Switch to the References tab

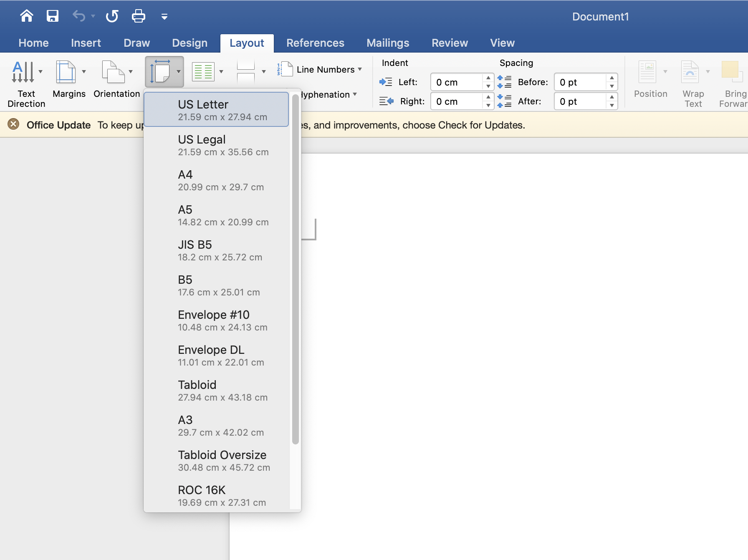[x=315, y=43]
